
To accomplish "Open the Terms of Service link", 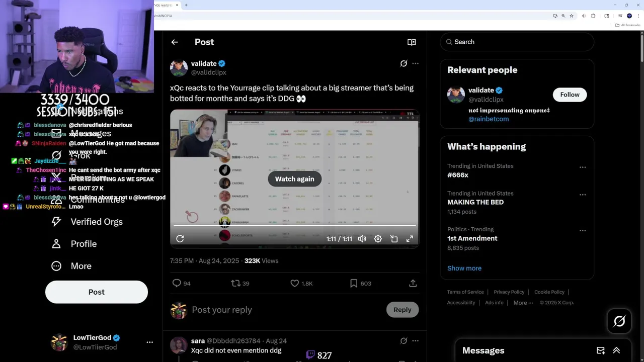I will [465, 292].
